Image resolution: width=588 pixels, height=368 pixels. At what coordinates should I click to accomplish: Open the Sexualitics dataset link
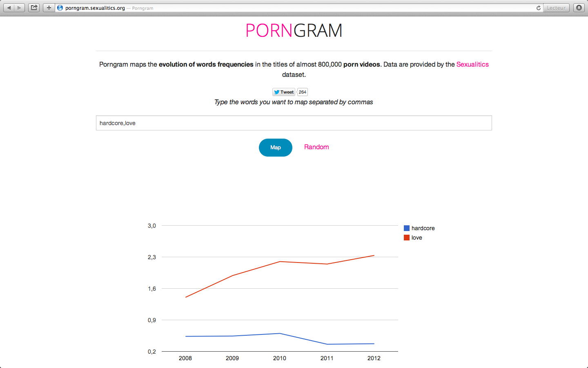472,64
